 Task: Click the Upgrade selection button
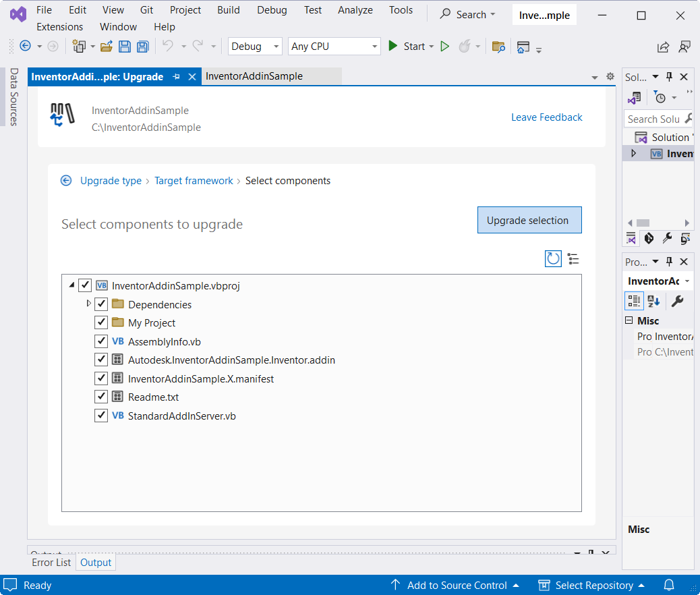tap(529, 220)
